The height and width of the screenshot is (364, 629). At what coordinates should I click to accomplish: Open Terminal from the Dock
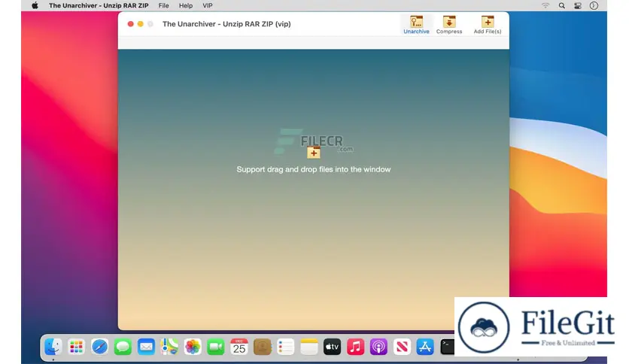[x=447, y=347]
